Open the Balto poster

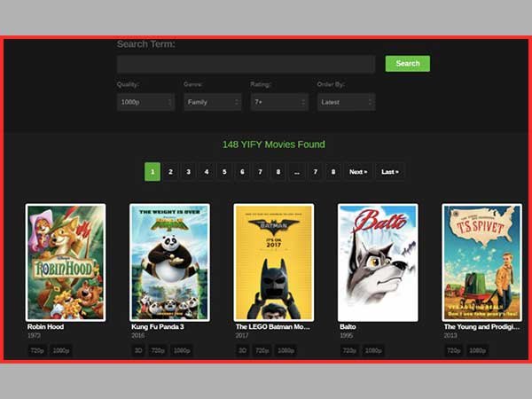(378, 262)
